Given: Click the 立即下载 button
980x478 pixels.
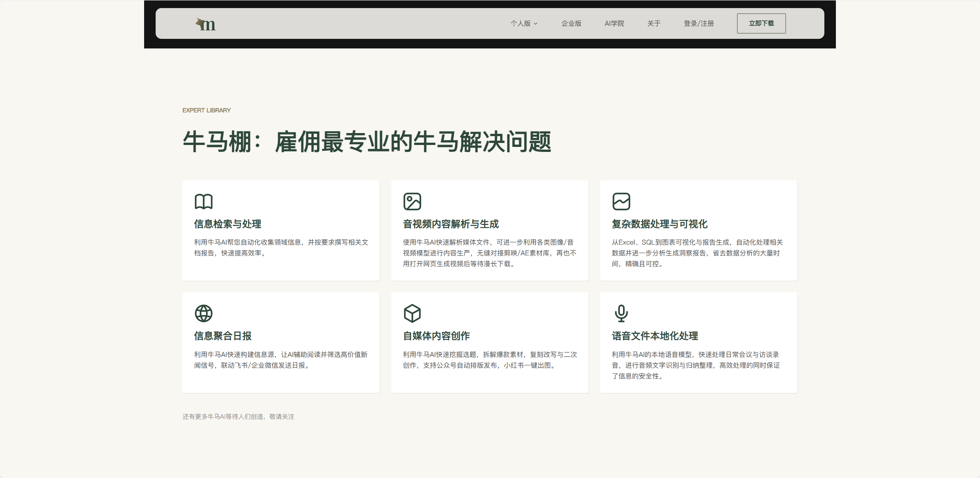Looking at the screenshot, I should pyautogui.click(x=761, y=23).
